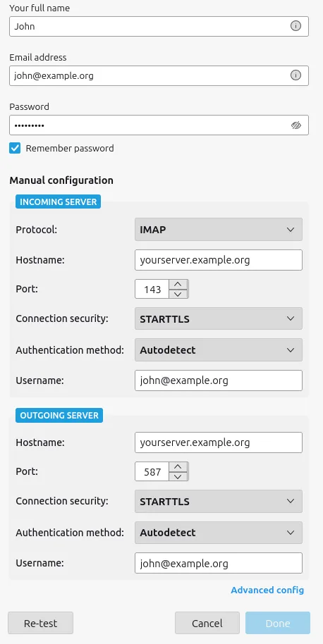Image resolution: width=323 pixels, height=644 pixels.
Task: Decrease outgoing port 587 with down arrow
Action: 178,476
